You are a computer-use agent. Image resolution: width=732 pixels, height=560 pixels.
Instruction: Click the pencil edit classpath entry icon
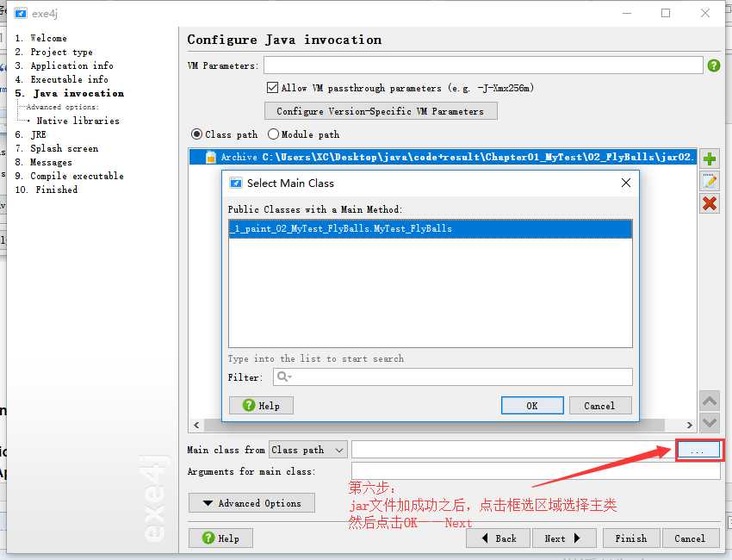coord(710,181)
